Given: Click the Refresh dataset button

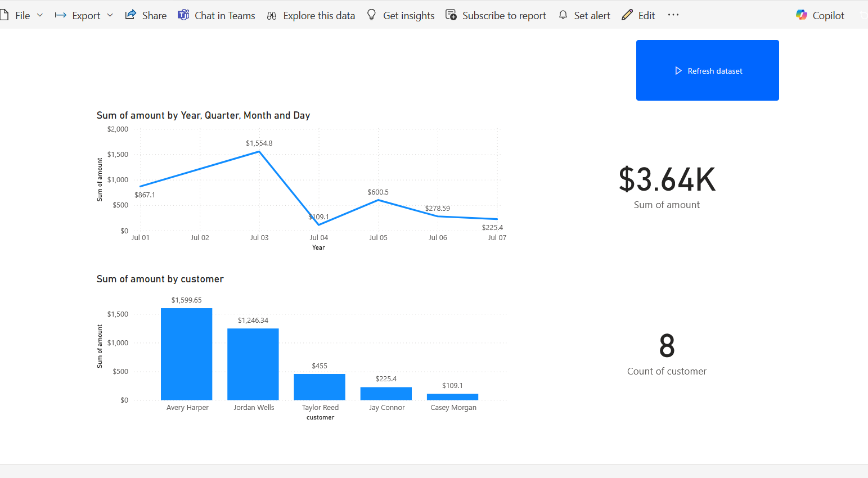Looking at the screenshot, I should click(707, 70).
